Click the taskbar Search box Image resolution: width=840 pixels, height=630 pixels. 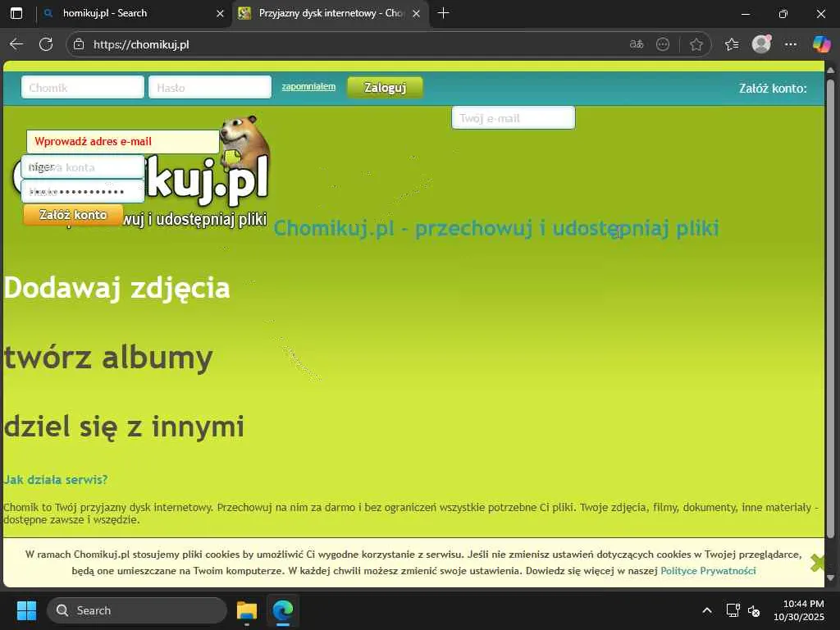137,610
